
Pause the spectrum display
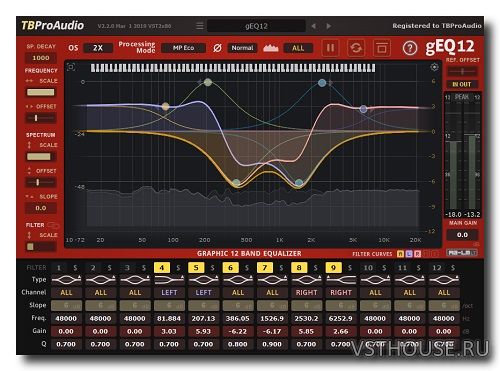pyautogui.click(x=330, y=48)
